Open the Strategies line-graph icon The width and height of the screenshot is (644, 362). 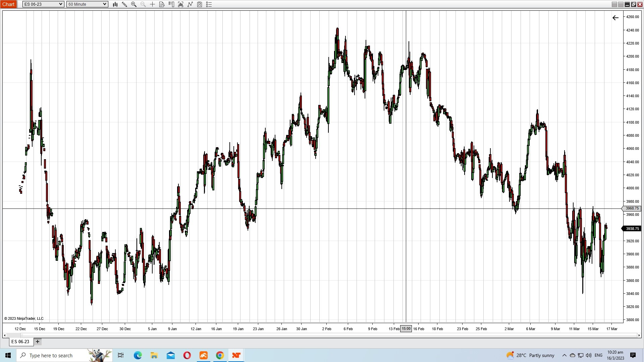pyautogui.click(x=190, y=4)
